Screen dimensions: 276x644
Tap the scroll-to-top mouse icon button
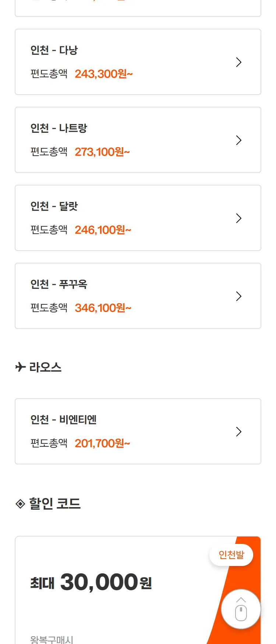click(241, 609)
